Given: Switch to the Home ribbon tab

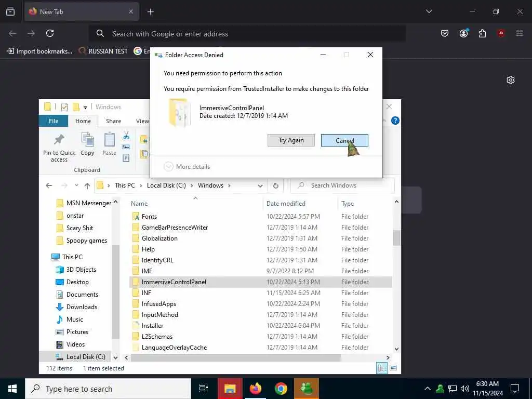Looking at the screenshot, I should [x=83, y=121].
